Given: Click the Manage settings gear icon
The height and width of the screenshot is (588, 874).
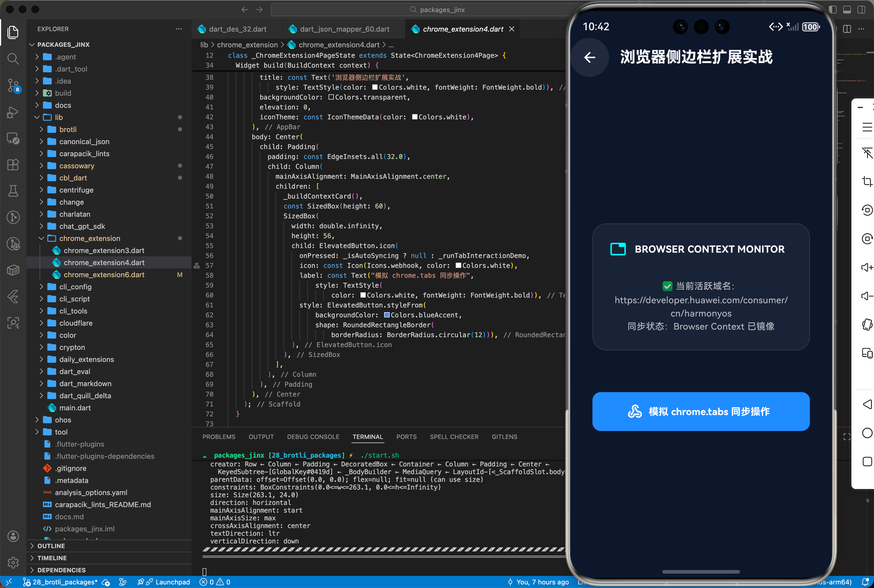Looking at the screenshot, I should click(x=13, y=562).
